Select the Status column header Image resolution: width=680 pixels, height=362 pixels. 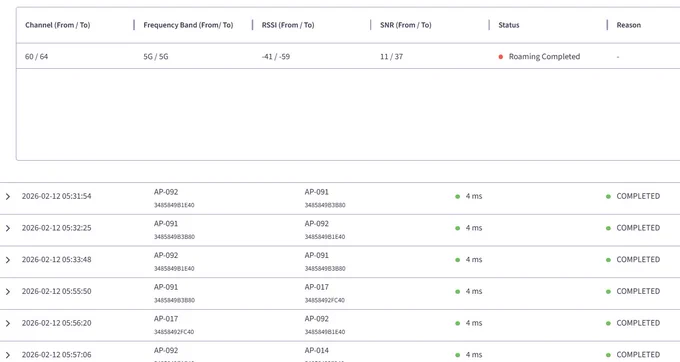pyautogui.click(x=509, y=25)
